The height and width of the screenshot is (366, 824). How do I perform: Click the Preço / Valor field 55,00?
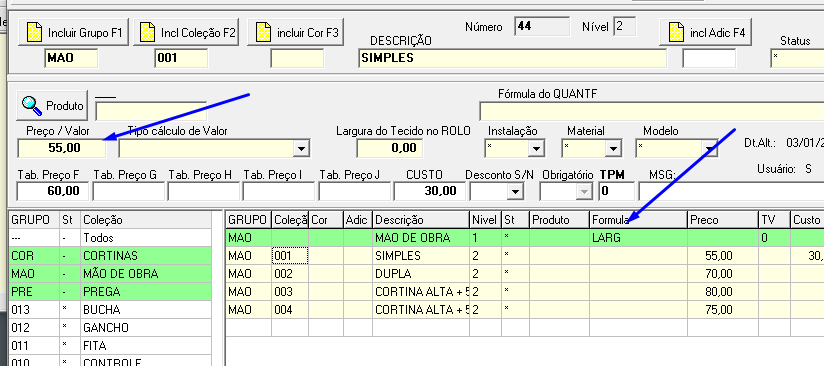point(61,148)
